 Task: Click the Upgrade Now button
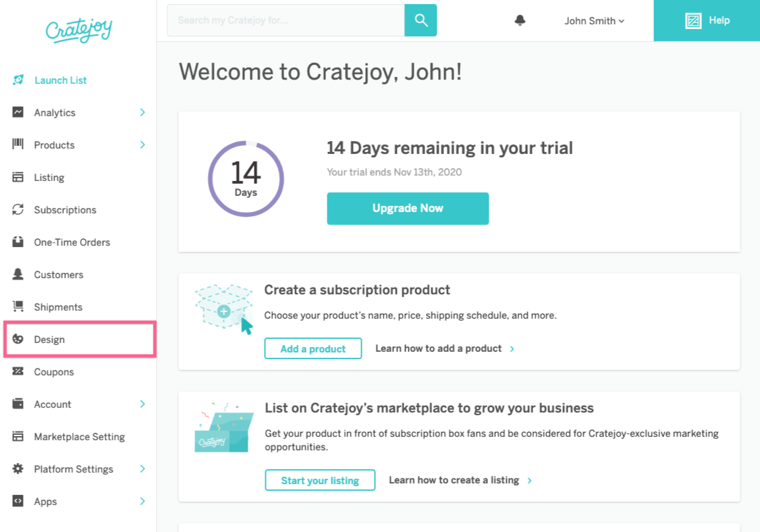(408, 208)
